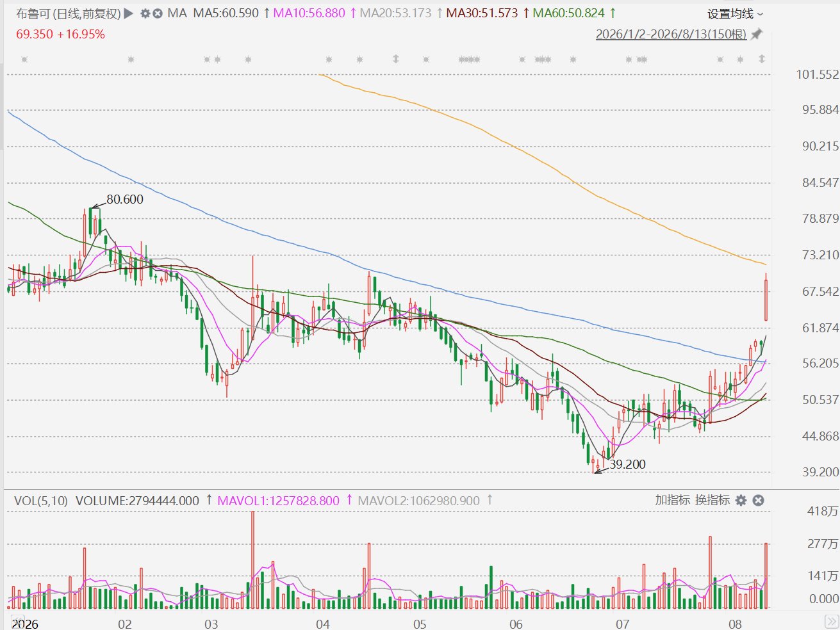
Task: Click the 加指标 button
Action: click(x=672, y=500)
